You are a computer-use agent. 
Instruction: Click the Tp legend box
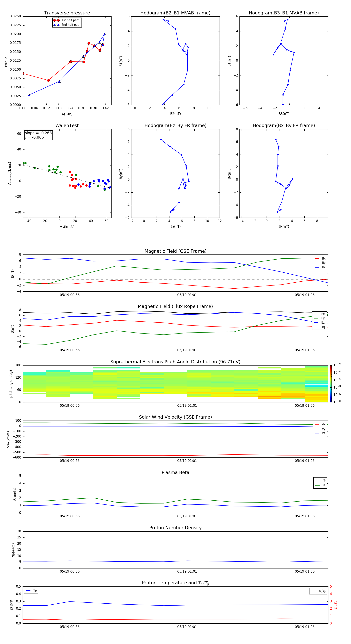click(x=31, y=591)
